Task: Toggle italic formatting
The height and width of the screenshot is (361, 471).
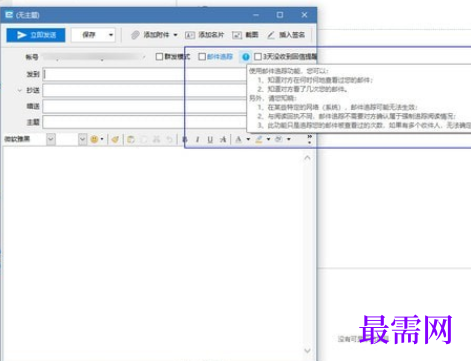Action: pyautogui.click(x=197, y=139)
